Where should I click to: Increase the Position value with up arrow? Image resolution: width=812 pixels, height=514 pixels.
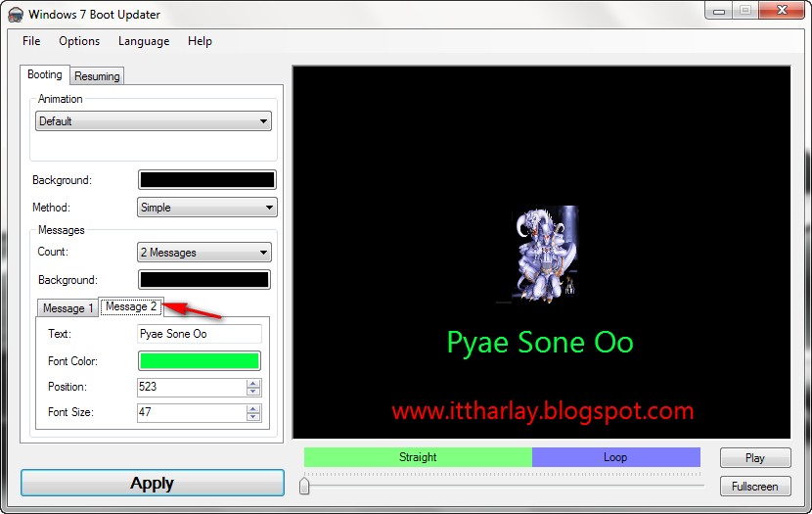(x=253, y=384)
